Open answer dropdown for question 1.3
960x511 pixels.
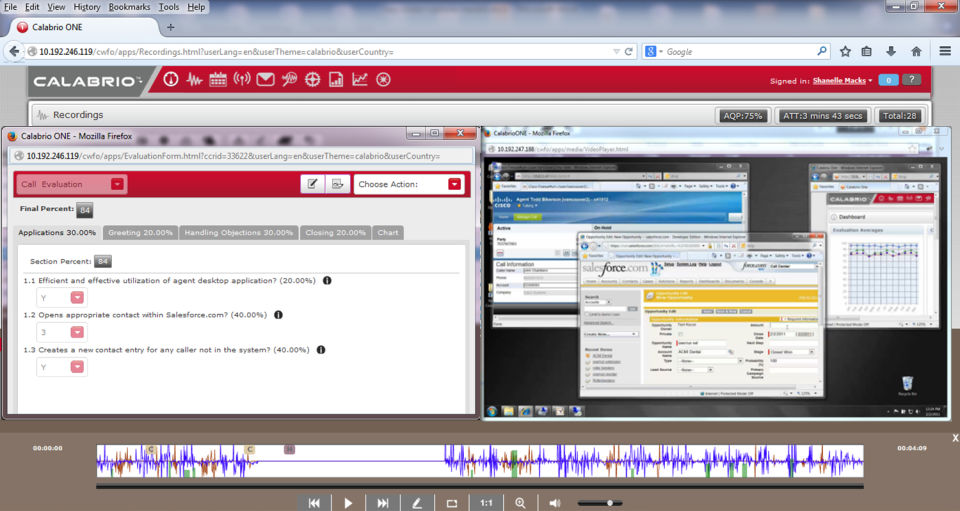coord(77,367)
